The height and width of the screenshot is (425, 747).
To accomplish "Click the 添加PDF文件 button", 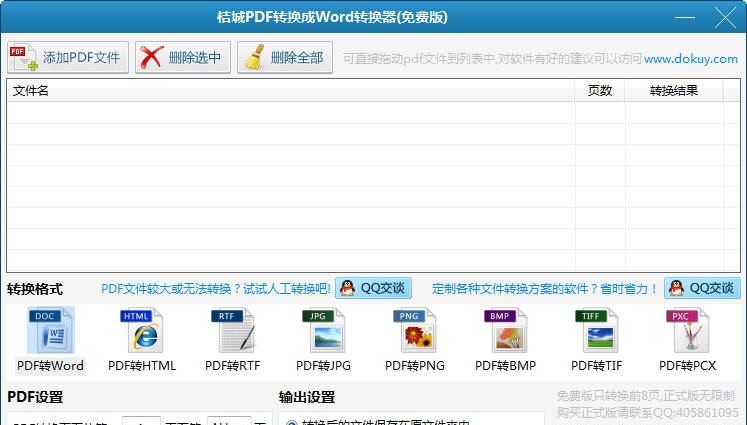I will 68,57.
